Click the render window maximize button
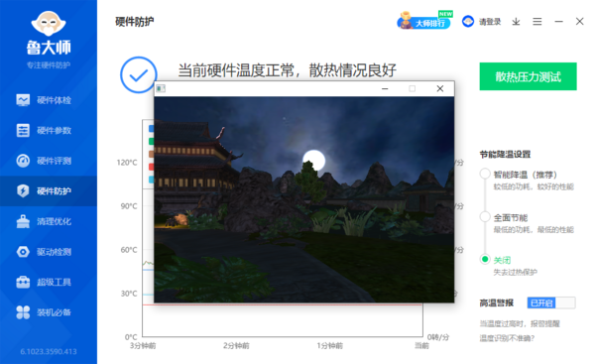The width and height of the screenshot is (595, 364). click(x=413, y=88)
